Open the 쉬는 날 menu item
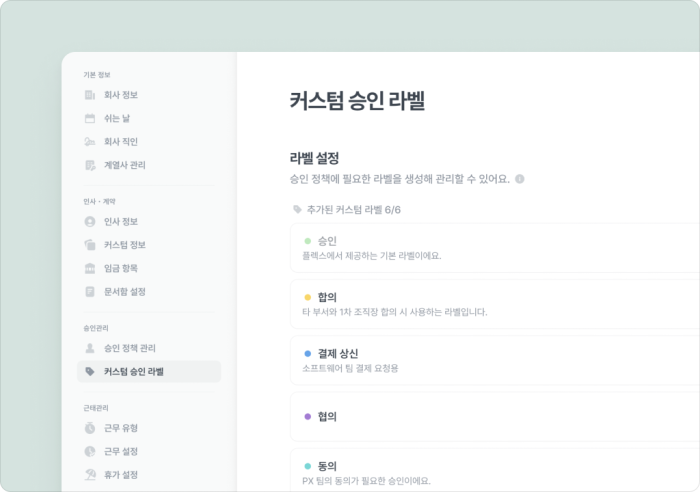This screenshot has height=492, width=700. [x=149, y=118]
